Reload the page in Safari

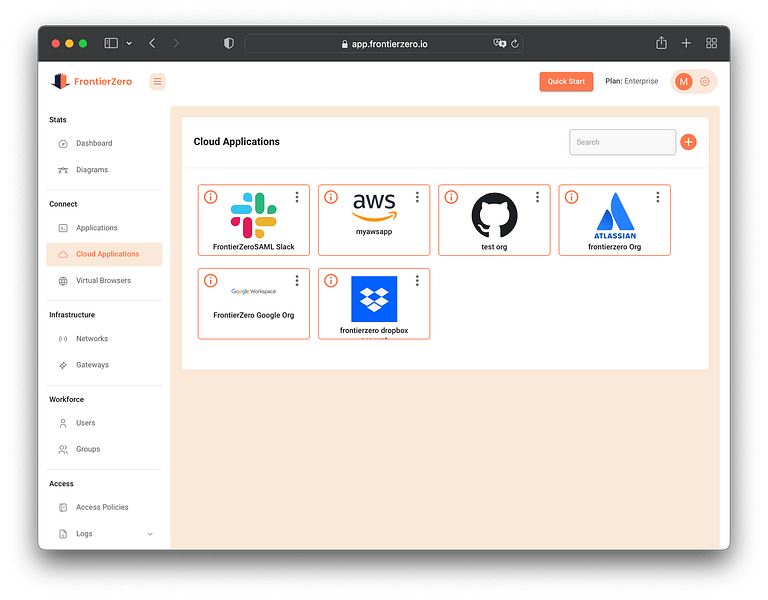tap(515, 44)
